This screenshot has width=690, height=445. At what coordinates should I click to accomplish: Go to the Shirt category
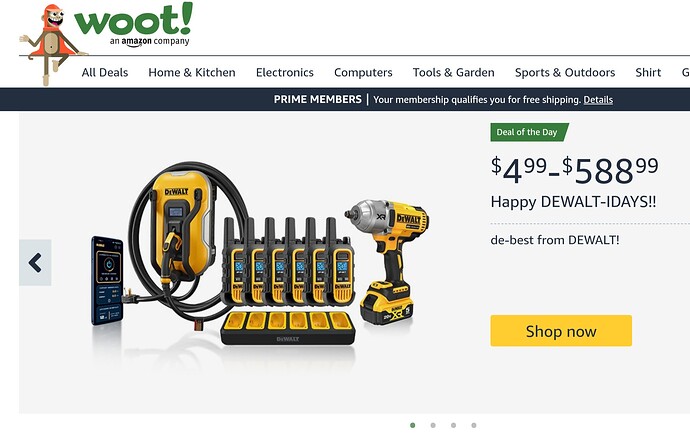648,72
